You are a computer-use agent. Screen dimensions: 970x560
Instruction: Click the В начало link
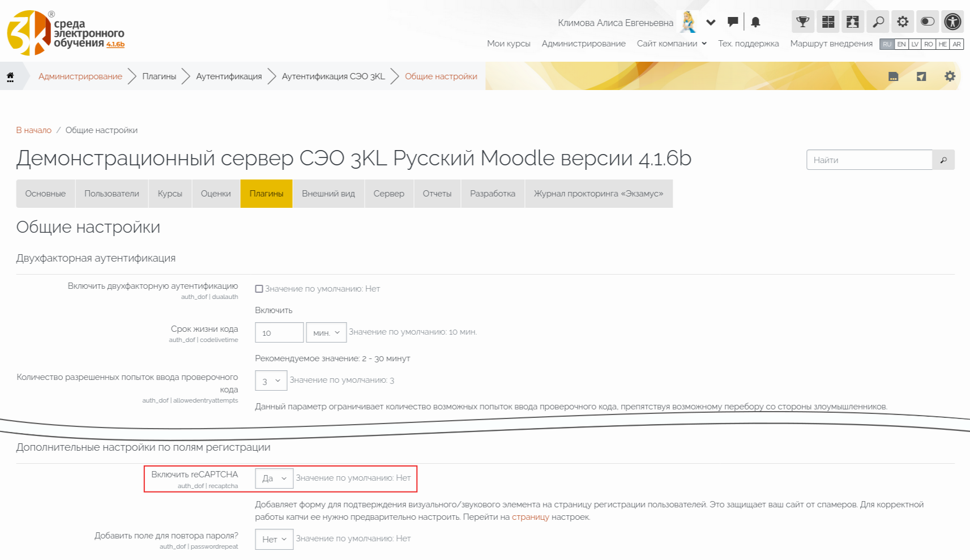[33, 130]
